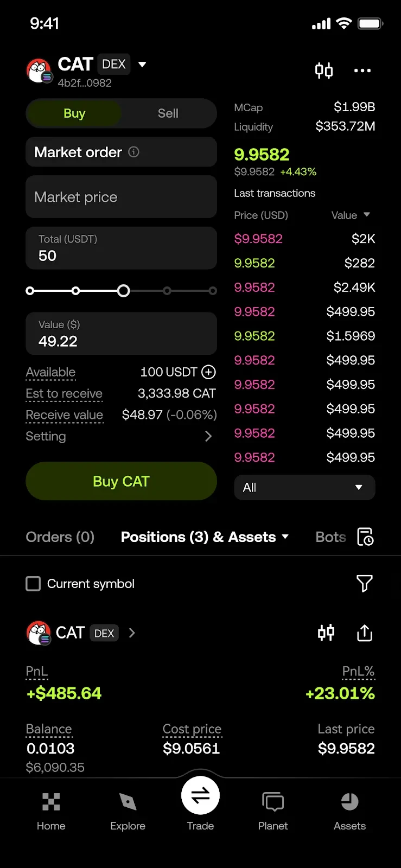This screenshot has height=868, width=401.
Task: Tap the plus icon to add USDT
Action: (x=208, y=372)
